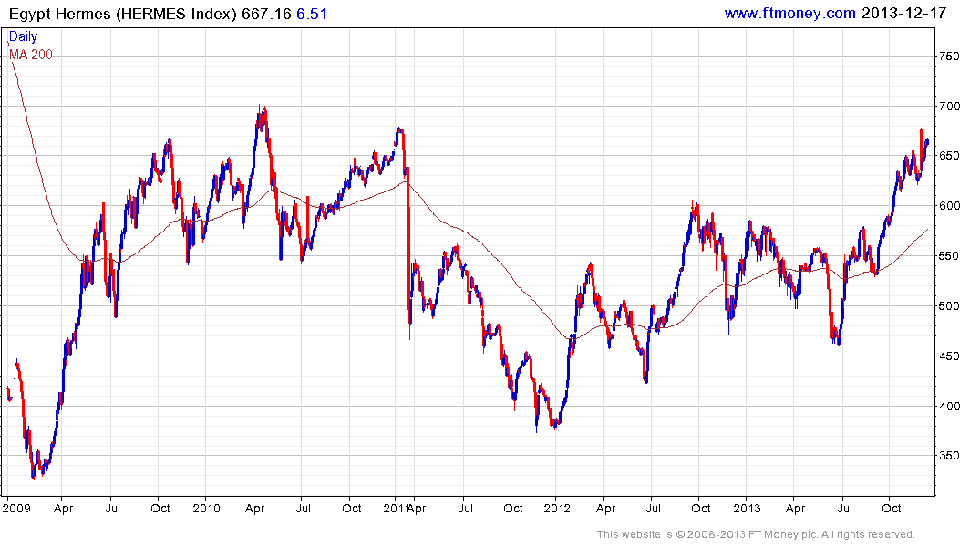Click the blue change value 6.51
Viewport: 980px width, 547px height.
click(x=312, y=13)
